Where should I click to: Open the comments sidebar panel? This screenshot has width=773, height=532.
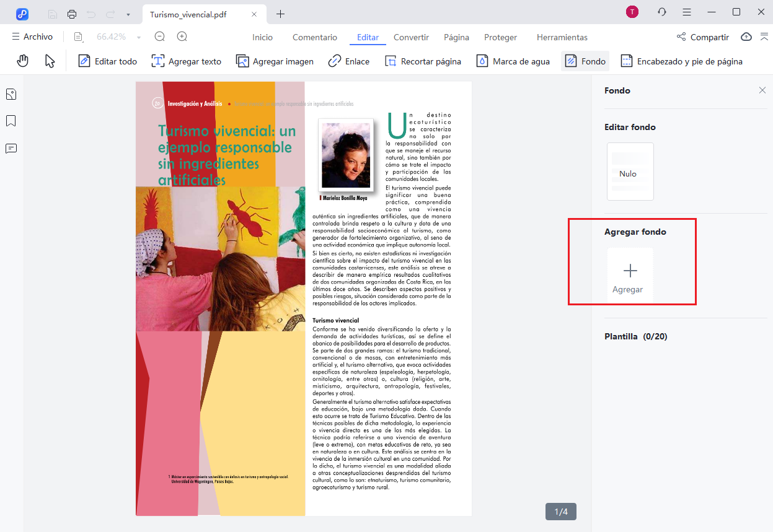tap(11, 148)
